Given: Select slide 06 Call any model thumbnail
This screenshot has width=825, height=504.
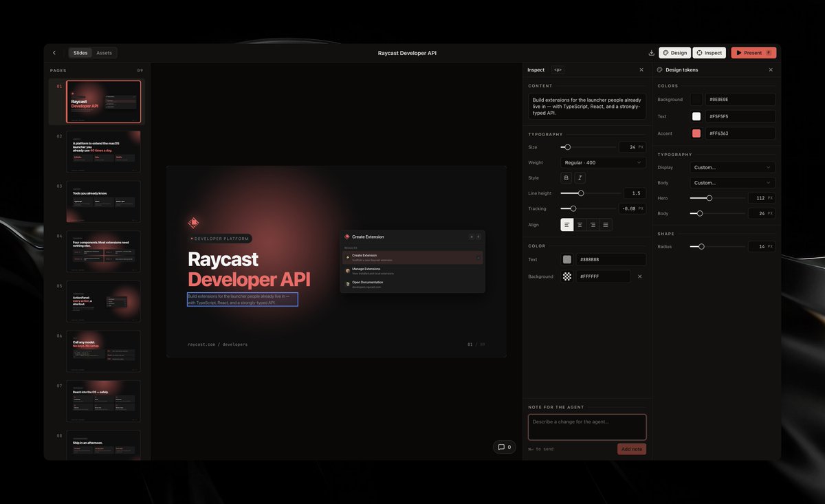Looking at the screenshot, I should point(104,351).
